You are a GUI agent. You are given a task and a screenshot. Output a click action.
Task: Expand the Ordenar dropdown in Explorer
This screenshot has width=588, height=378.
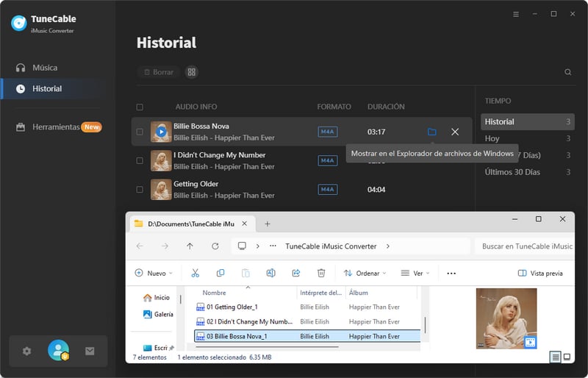point(365,273)
